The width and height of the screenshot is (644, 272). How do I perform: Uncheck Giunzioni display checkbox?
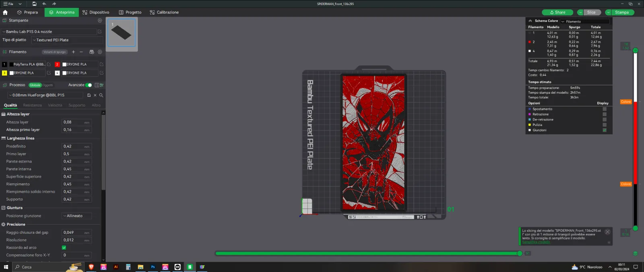605,130
